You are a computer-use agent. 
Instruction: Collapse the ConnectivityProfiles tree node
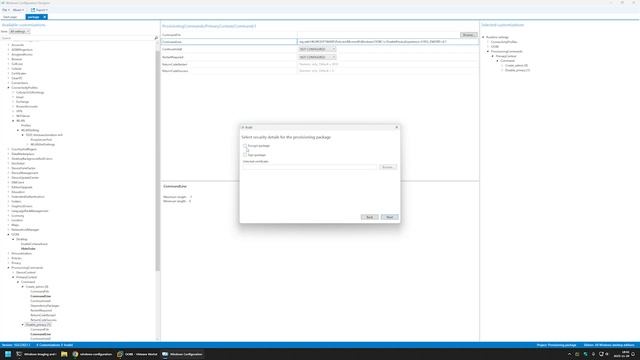coord(9,88)
